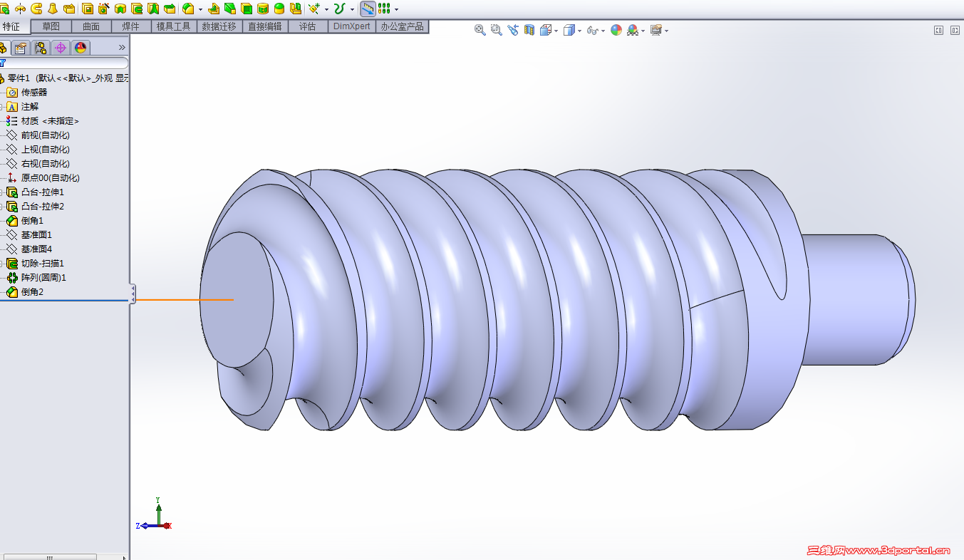
Task: Open the Apply Scene dropdown arrow
Action: click(x=643, y=31)
